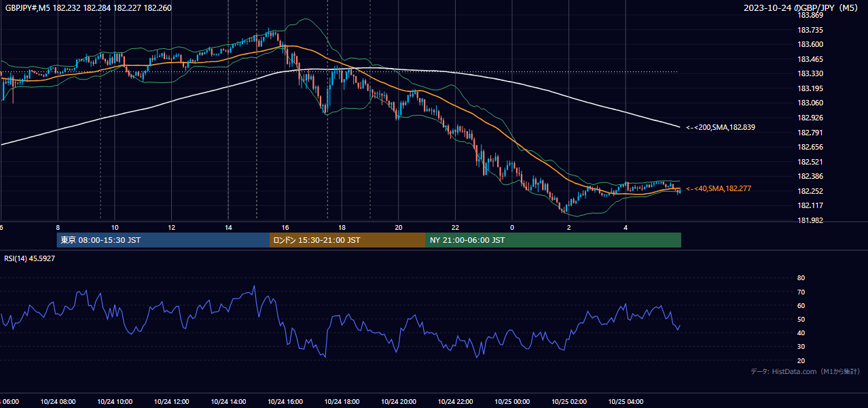868x408 pixels.
Task: Click the 182.252 price axis label
Action: pyautogui.click(x=810, y=191)
